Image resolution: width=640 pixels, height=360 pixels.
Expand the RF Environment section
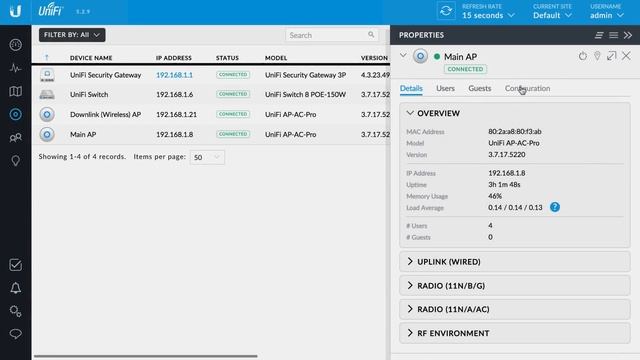515,333
